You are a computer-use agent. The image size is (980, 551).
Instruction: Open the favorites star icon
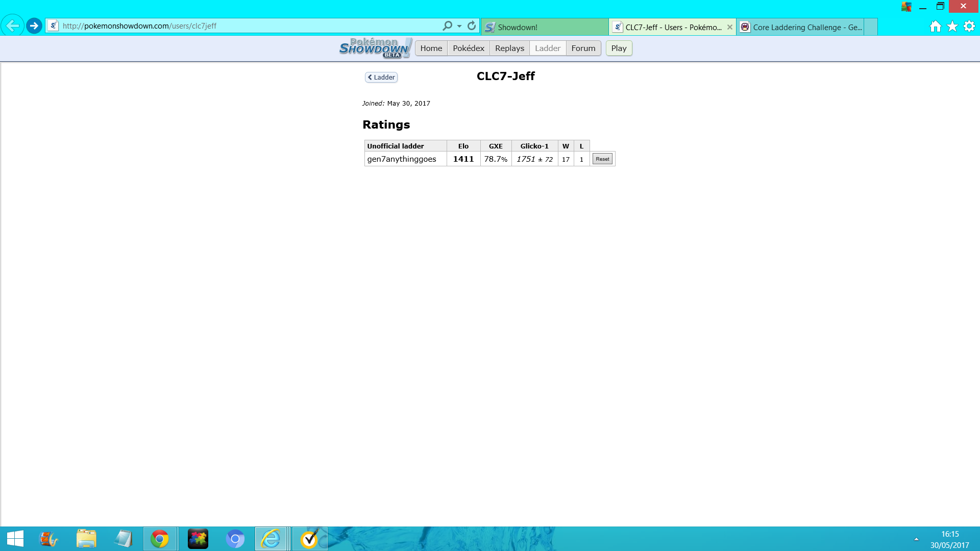tap(952, 27)
